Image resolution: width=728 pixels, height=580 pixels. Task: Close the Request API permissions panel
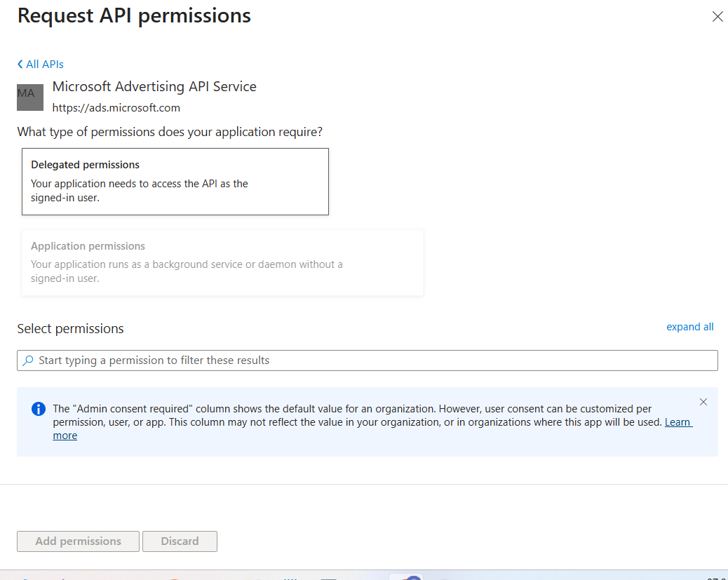click(717, 17)
